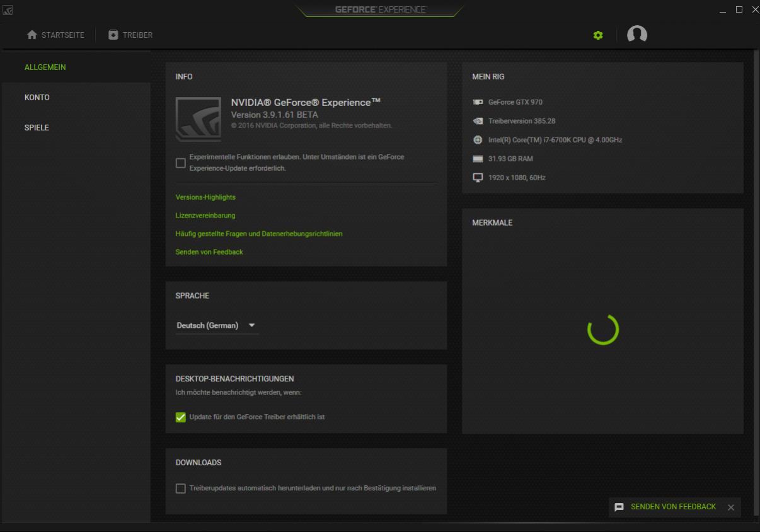The width and height of the screenshot is (760, 532).
Task: Go to the Startseite tab
Action: pyautogui.click(x=55, y=35)
